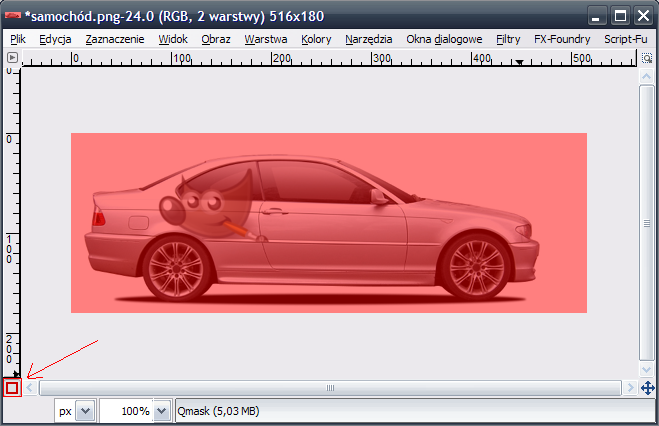Open the Plik menu

click(18, 39)
